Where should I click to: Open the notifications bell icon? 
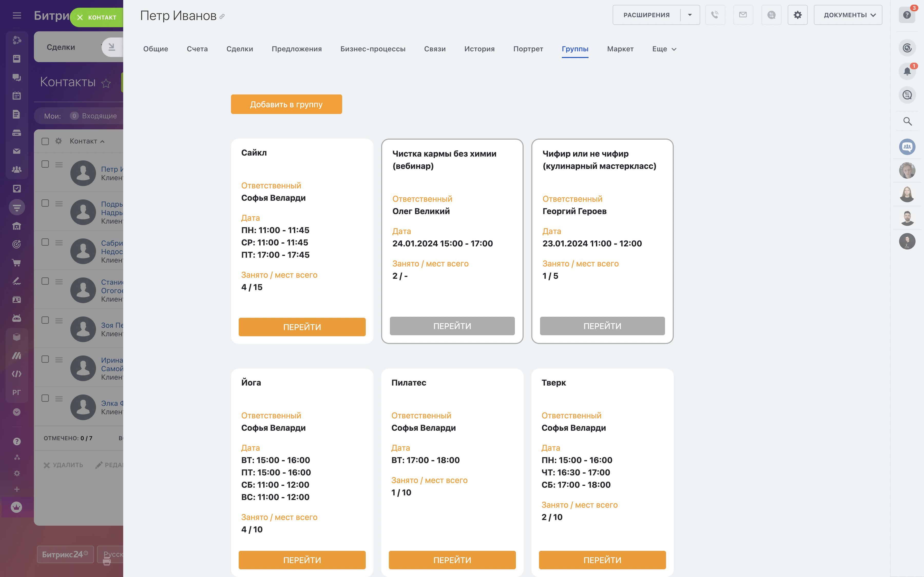point(907,71)
